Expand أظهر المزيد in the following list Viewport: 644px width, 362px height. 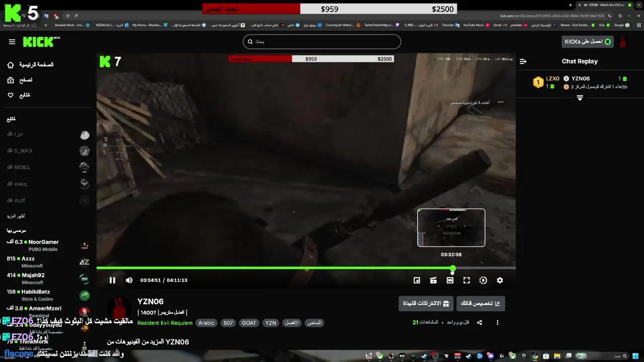[16, 216]
